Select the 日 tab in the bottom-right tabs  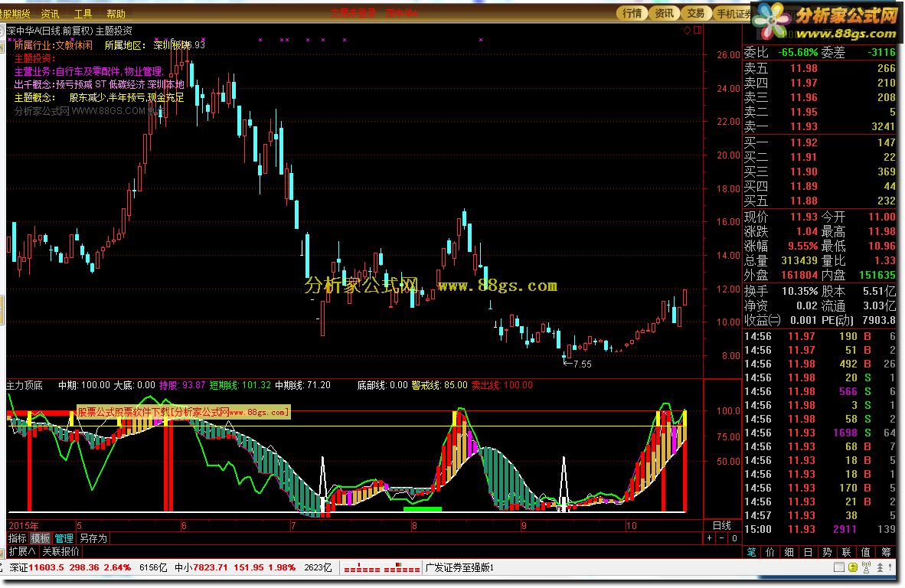point(808,552)
